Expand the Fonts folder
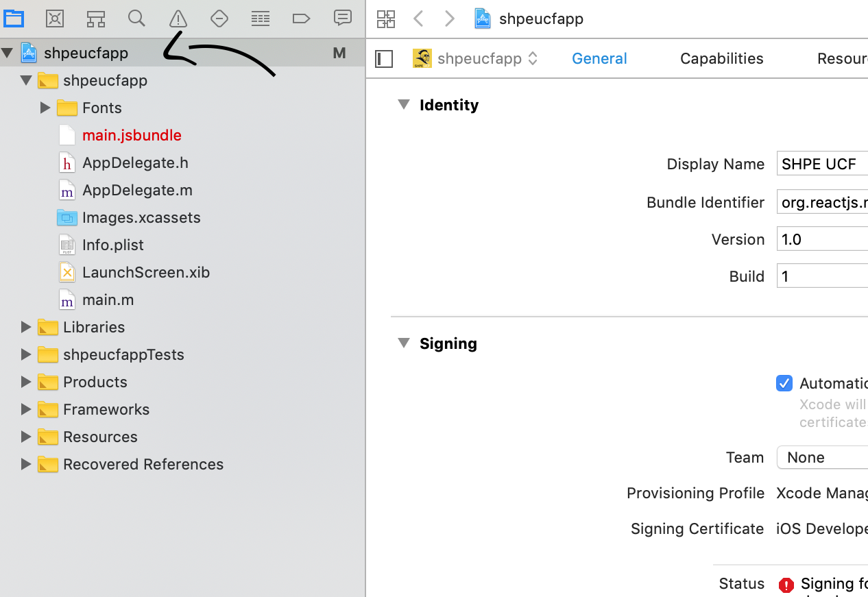 45,108
